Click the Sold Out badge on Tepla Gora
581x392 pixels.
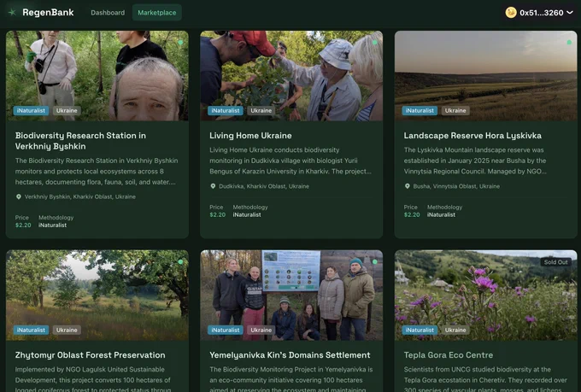pyautogui.click(x=556, y=262)
